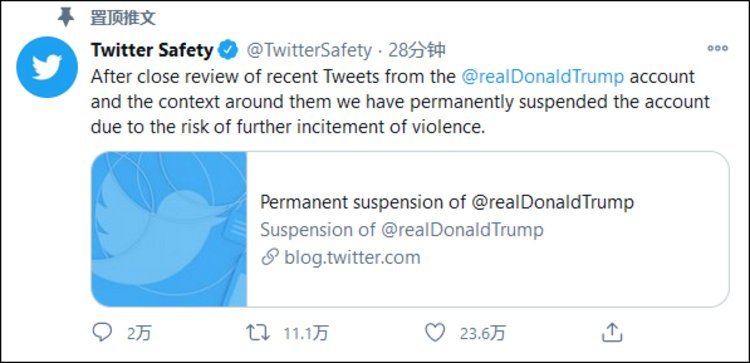Click the 28分钟 timestamp
Image resolution: width=750 pixels, height=363 pixels.
click(417, 50)
